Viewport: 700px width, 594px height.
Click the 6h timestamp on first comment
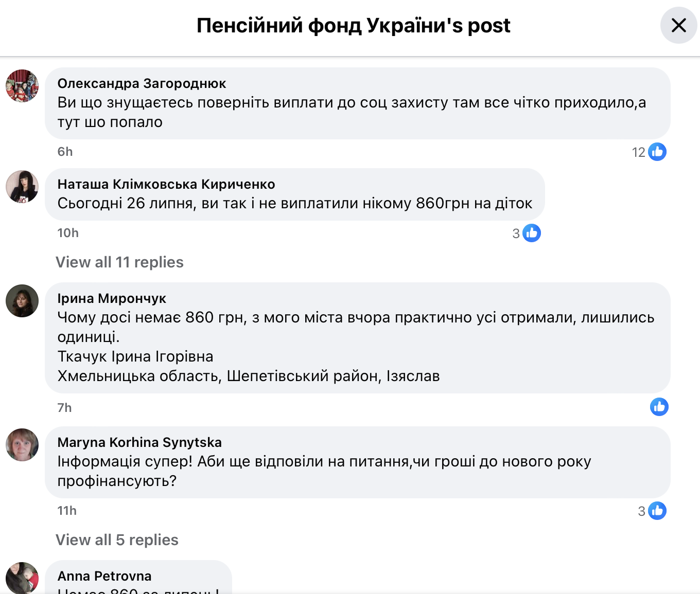(65, 152)
